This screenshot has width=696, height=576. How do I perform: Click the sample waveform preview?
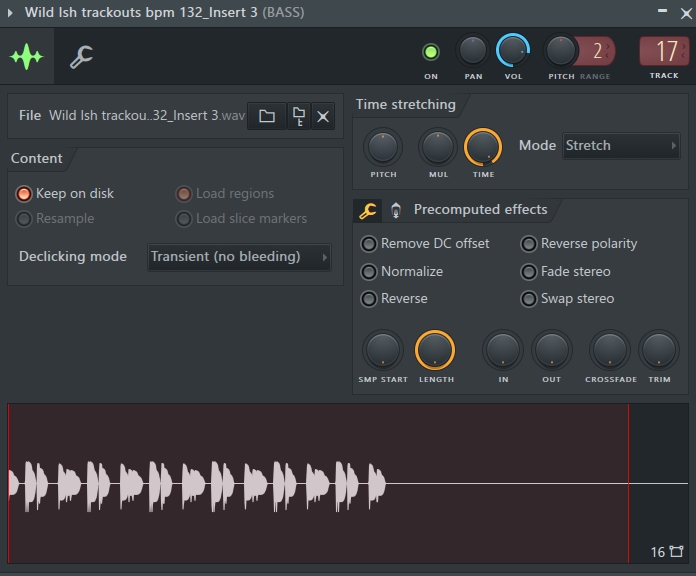click(x=348, y=483)
